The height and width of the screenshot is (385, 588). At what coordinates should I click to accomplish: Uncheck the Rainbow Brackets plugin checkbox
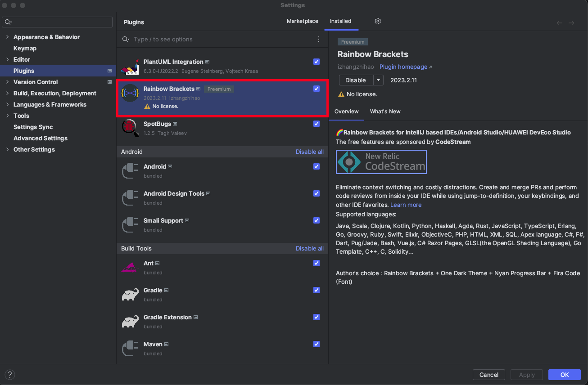pos(317,89)
